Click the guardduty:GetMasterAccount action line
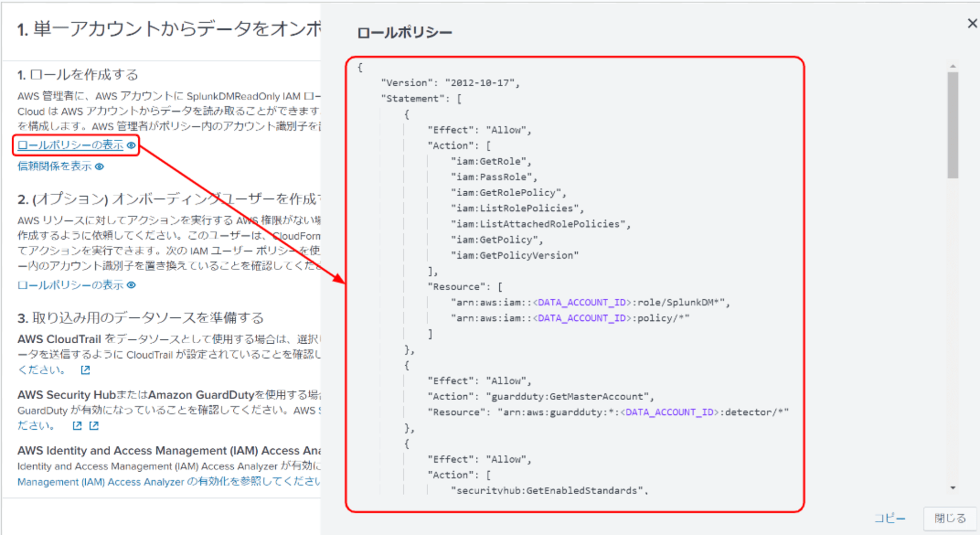Viewport: 980px width, 535px height. (541, 397)
